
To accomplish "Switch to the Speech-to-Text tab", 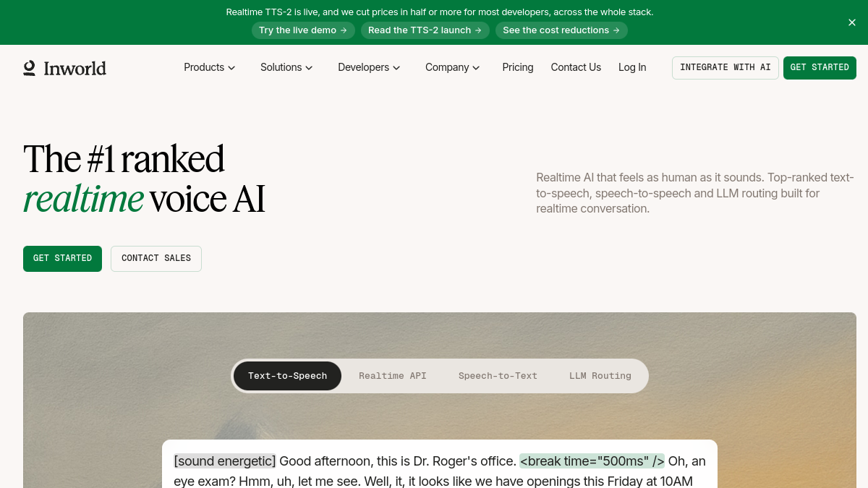I will click(498, 376).
